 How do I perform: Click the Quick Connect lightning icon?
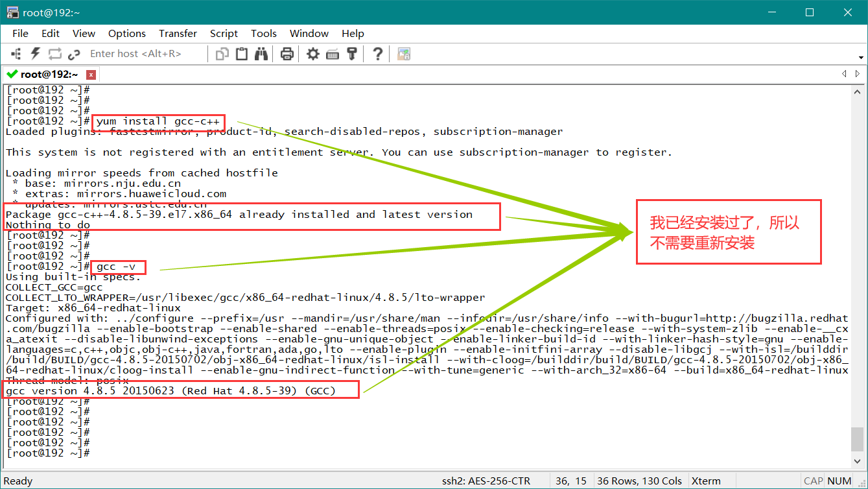(35, 54)
